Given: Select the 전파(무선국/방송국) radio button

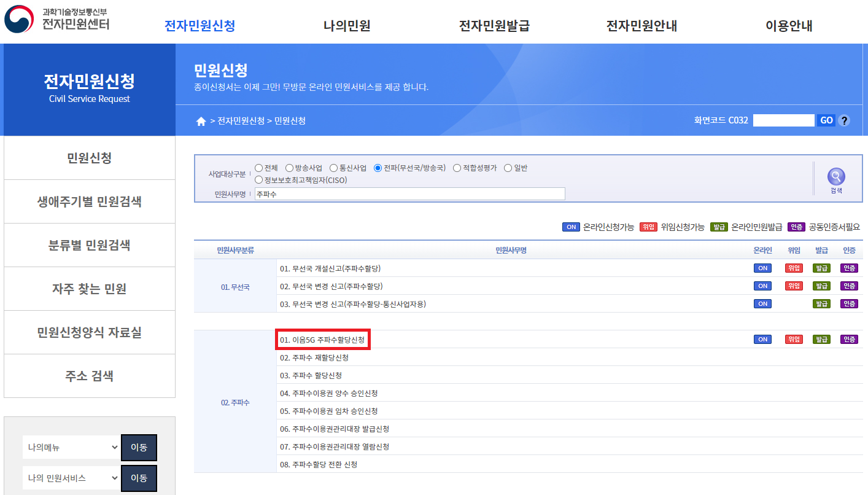Looking at the screenshot, I should click(x=378, y=168).
